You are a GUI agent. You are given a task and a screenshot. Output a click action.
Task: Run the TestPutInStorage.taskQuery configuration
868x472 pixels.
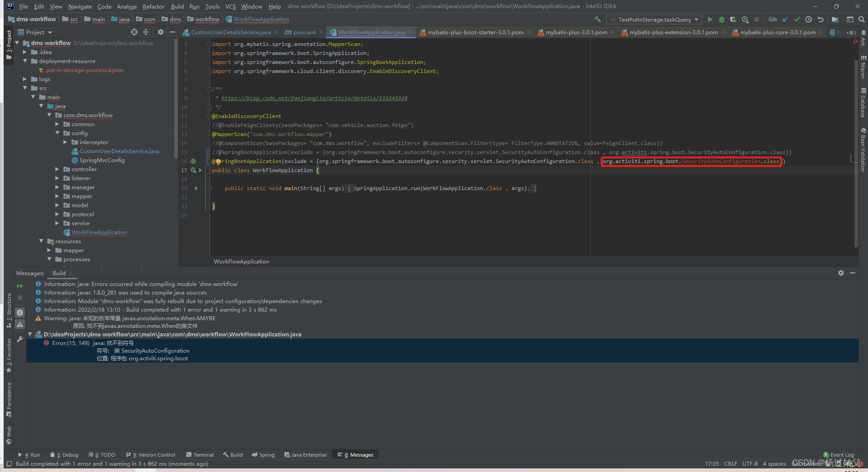tap(710, 19)
